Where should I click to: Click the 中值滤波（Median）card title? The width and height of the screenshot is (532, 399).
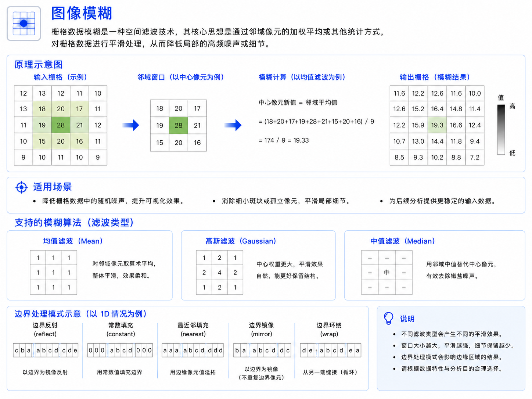[x=403, y=241]
